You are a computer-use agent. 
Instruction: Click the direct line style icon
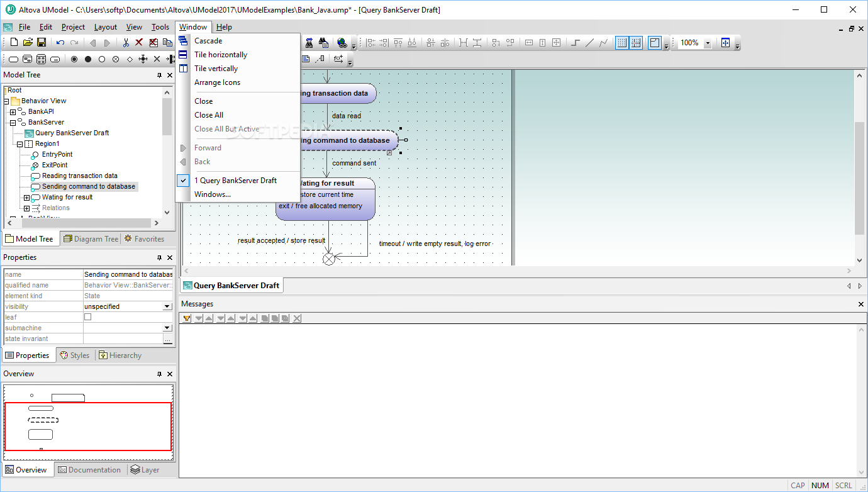pos(589,43)
